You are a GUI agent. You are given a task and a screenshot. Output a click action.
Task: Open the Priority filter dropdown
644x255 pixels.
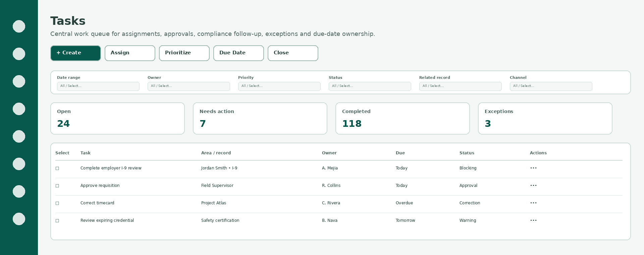[279, 86]
